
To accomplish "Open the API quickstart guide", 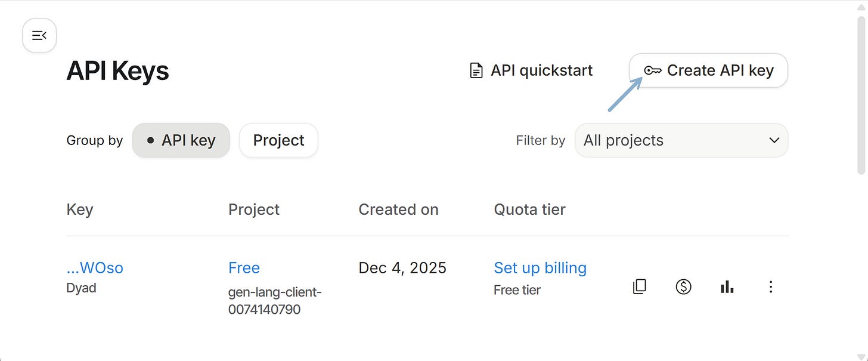I will tap(541, 70).
